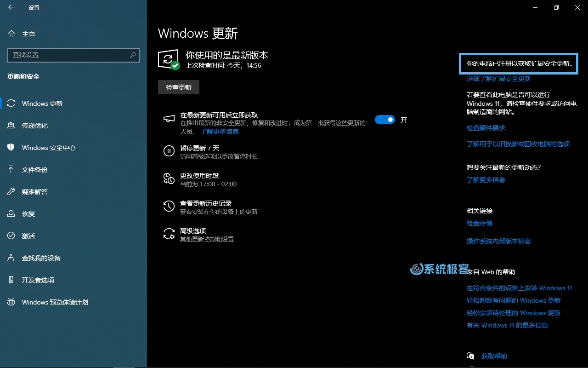
Task: Click the Windows 更新 sync icon in sidebar
Action: pyautogui.click(x=11, y=103)
